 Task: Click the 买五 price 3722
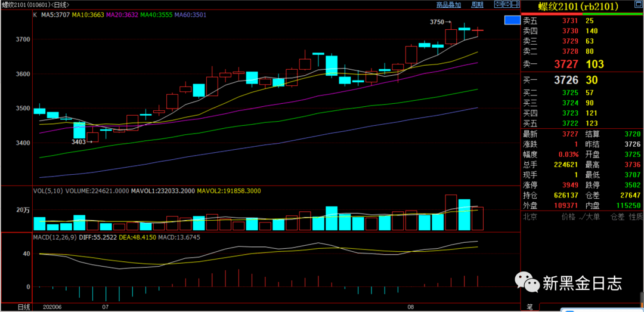pos(571,123)
